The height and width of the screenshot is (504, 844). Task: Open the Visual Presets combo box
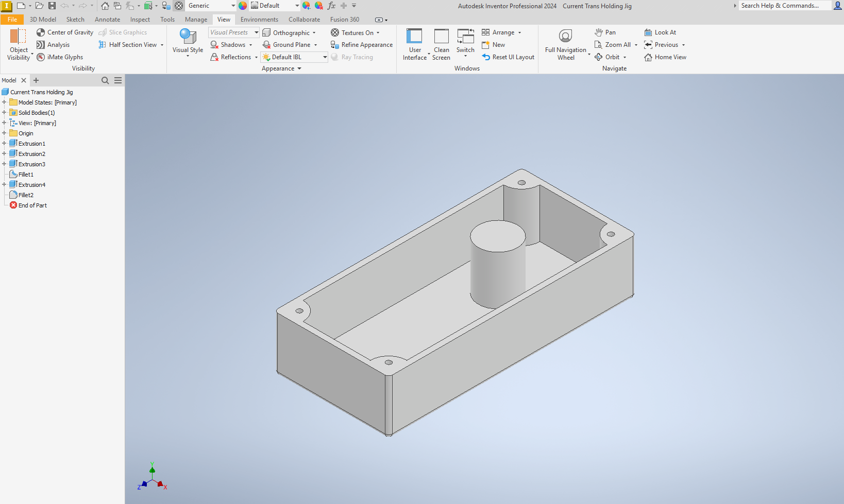pyautogui.click(x=234, y=32)
